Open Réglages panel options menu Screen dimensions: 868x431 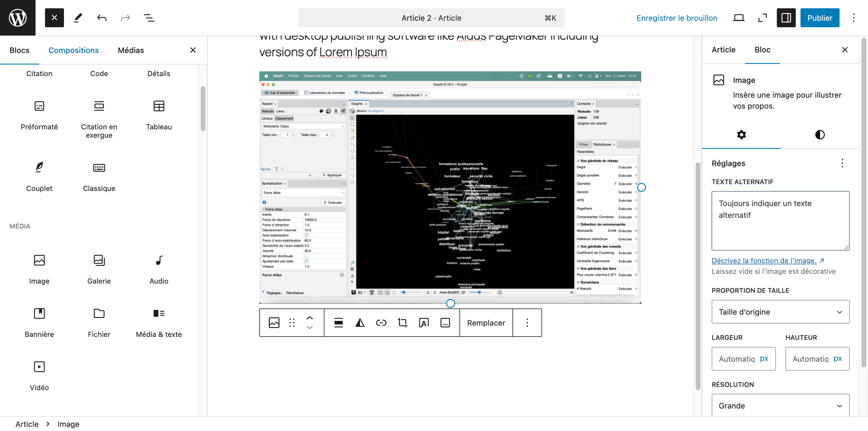842,163
